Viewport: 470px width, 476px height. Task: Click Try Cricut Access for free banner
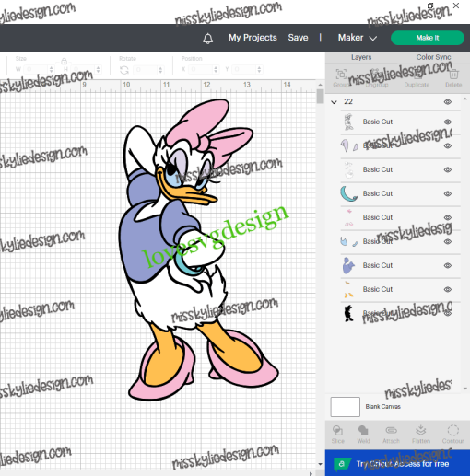click(x=397, y=463)
